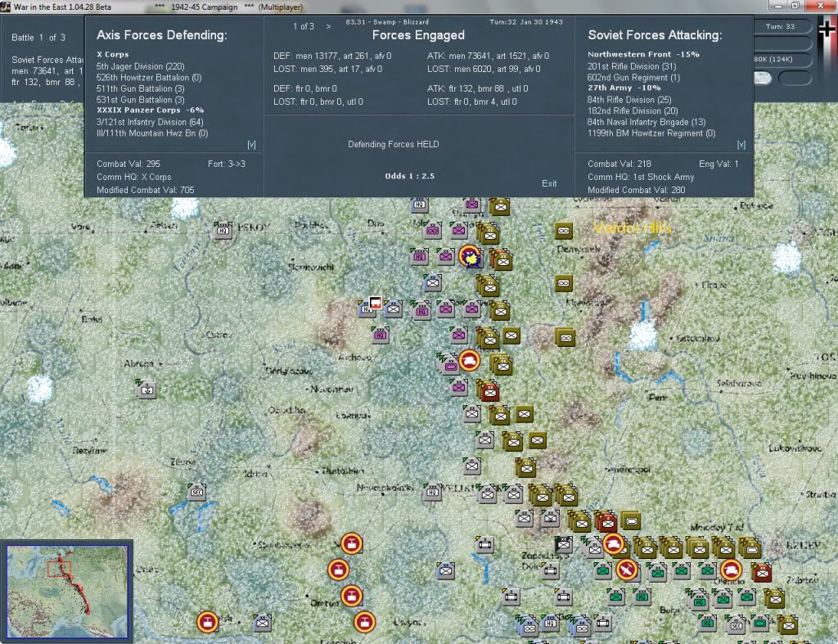The width and height of the screenshot is (838, 644).
Task: Click the red-white-black rail flag icon on the blue HQ
Action: (375, 303)
